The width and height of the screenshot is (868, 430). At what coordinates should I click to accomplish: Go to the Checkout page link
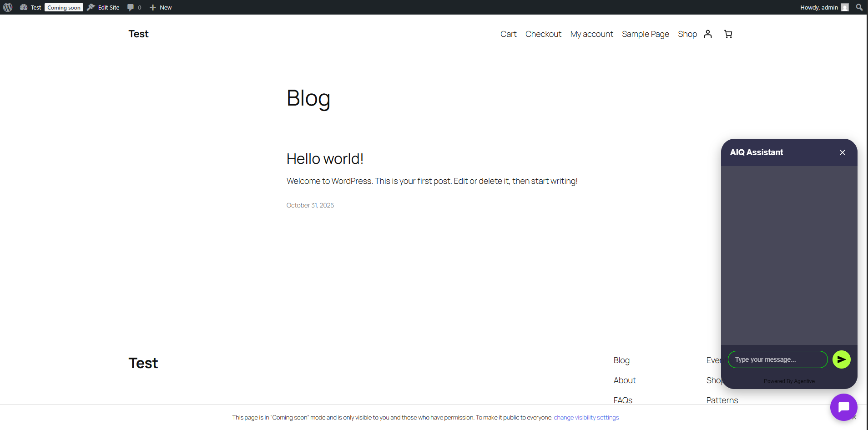coord(543,34)
